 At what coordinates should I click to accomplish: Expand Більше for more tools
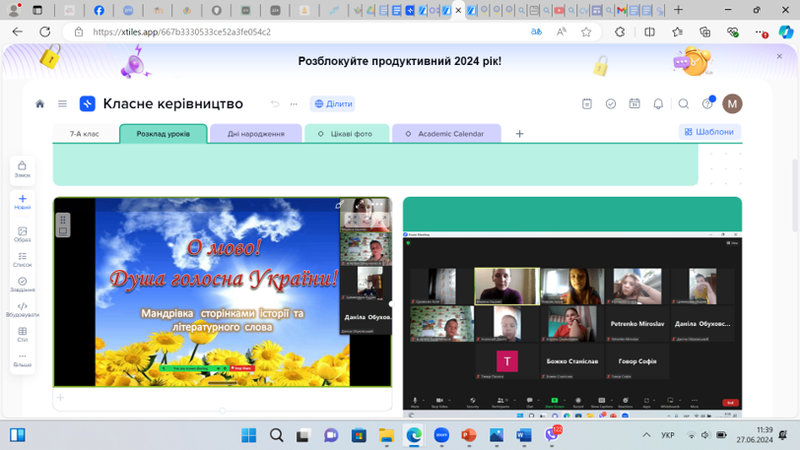(22, 359)
